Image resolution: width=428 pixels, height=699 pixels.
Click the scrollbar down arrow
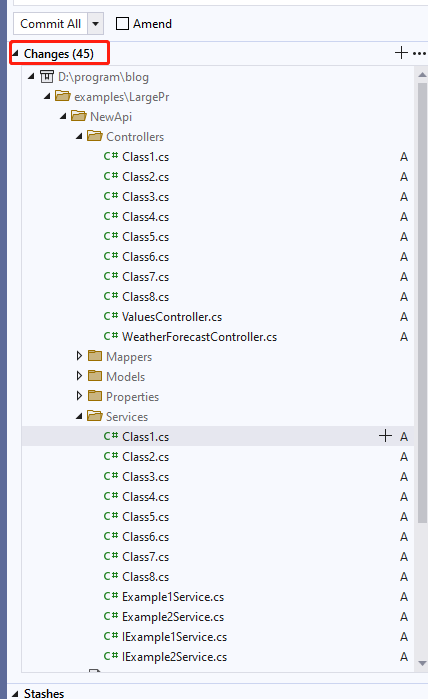(422, 663)
